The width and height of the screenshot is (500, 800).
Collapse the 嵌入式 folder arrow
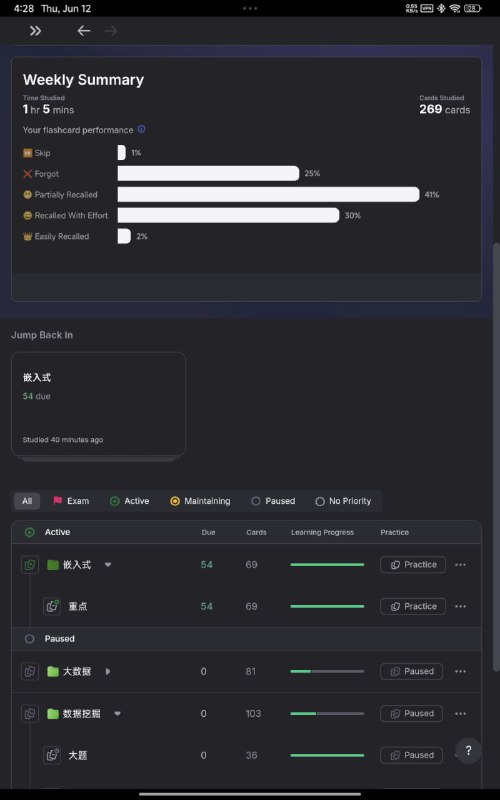click(108, 565)
